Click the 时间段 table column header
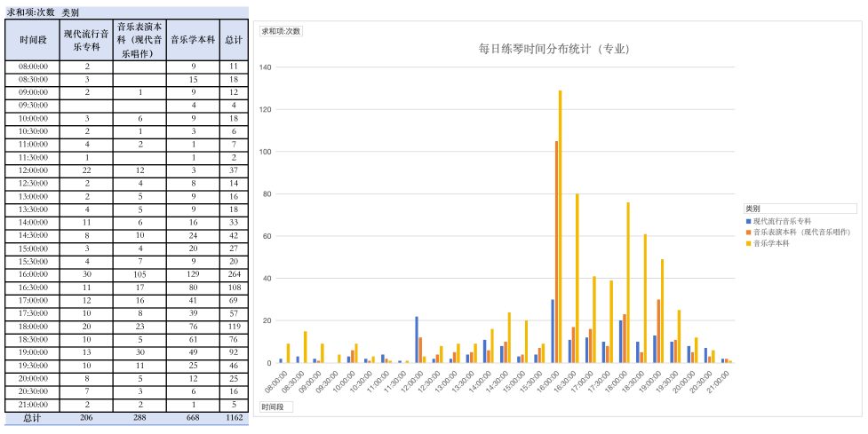This screenshot has height=434, width=868. (33, 40)
